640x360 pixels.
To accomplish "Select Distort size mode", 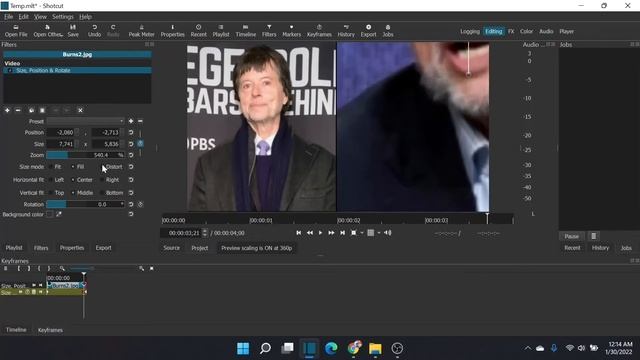I will (x=111, y=167).
